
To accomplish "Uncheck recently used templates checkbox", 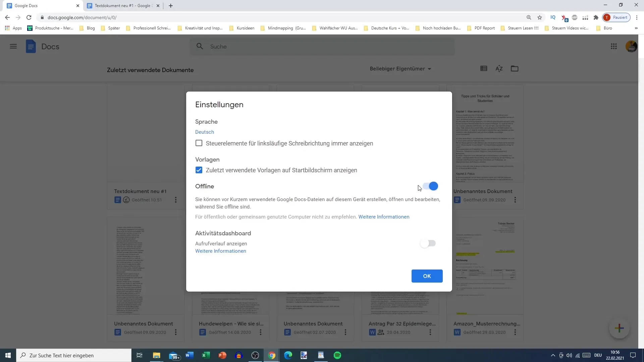I will 199,170.
